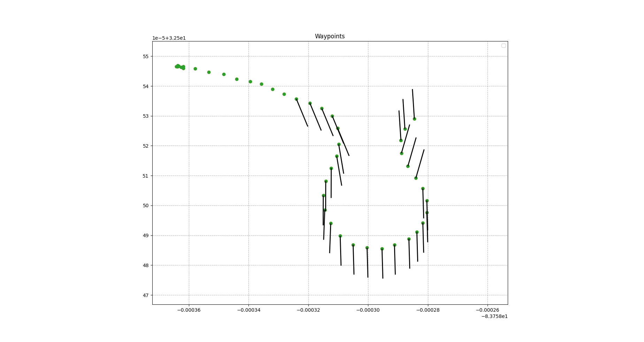644x342 pixels.
Task: Click the y-axis tick label 49
Action: click(146, 235)
